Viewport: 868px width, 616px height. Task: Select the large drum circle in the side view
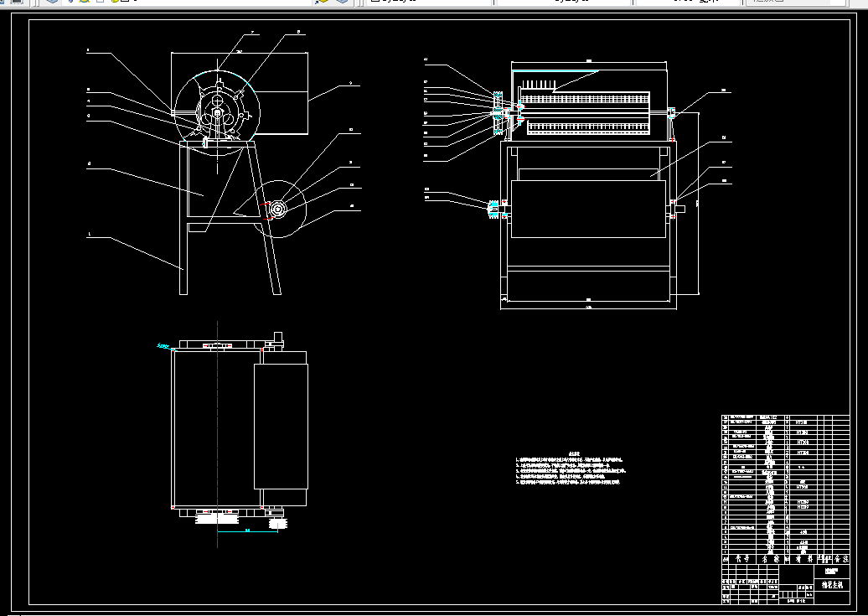click(x=217, y=113)
